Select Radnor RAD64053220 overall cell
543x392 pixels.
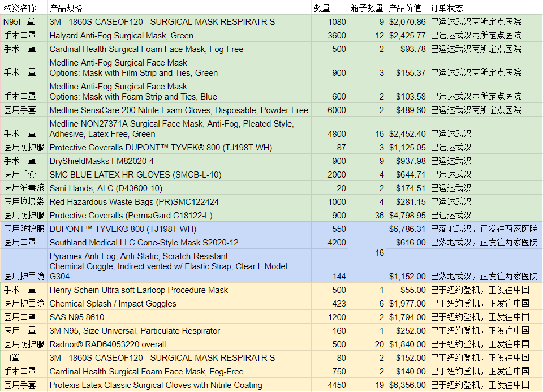179,344
